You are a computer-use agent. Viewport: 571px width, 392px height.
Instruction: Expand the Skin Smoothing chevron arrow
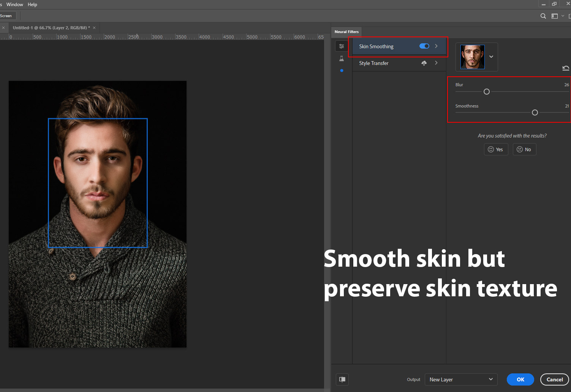pyautogui.click(x=436, y=46)
